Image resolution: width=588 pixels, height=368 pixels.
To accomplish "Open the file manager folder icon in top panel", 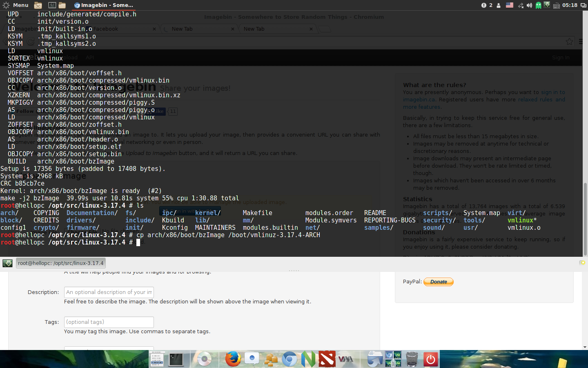I will [x=62, y=5].
